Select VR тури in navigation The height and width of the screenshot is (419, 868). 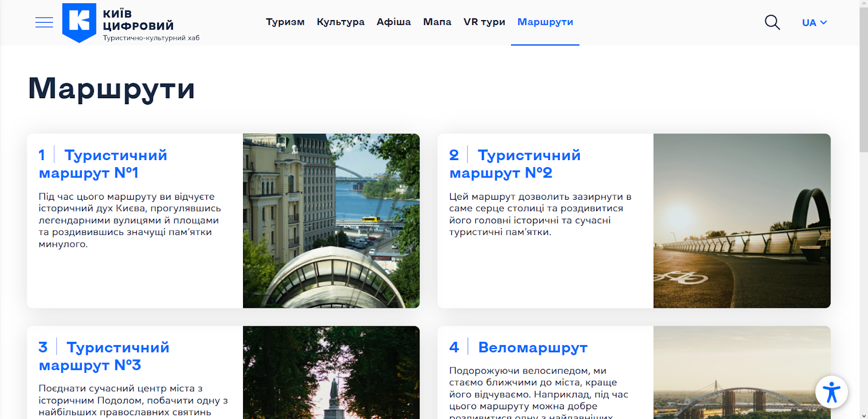point(484,22)
